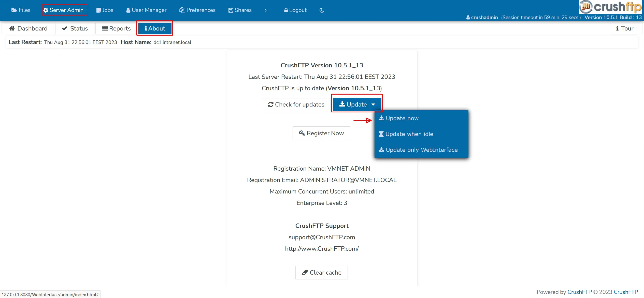This screenshot has height=298, width=644.
Task: Toggle dark mode moon icon
Action: coord(322,10)
